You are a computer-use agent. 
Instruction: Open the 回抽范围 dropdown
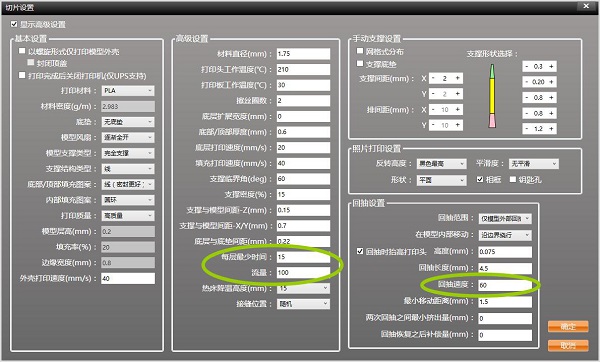pos(505,219)
